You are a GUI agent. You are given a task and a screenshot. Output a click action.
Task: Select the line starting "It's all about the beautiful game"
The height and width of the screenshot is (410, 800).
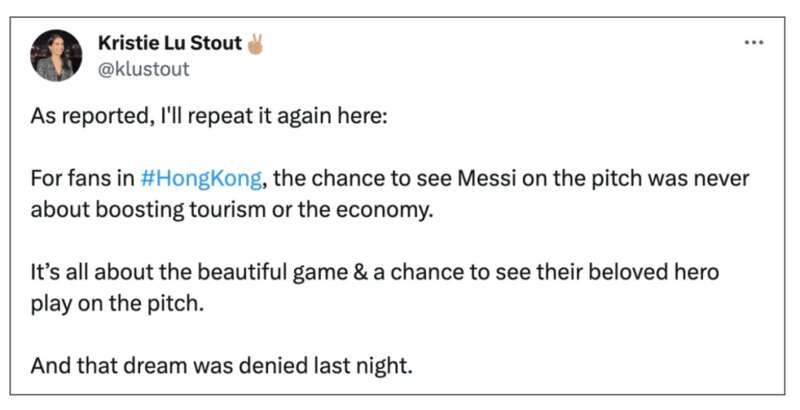point(374,273)
